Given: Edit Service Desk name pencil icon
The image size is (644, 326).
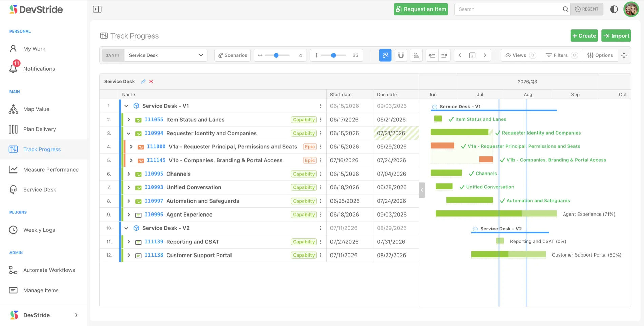Looking at the screenshot, I should 143,82.
